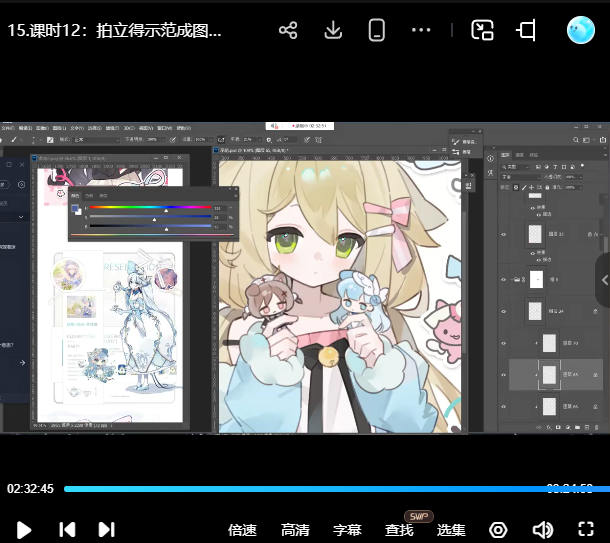Lock transparent pixels in Layers panel
The image size is (610, 543).
click(516, 187)
